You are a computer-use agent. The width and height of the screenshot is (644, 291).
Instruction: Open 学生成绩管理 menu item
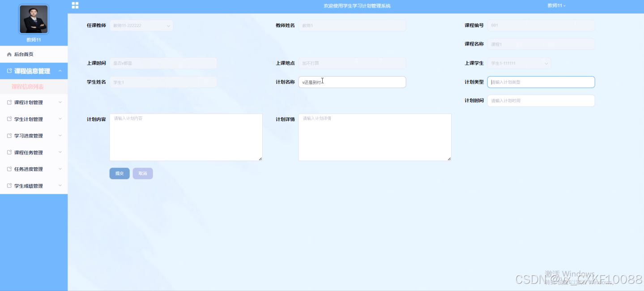[34, 186]
